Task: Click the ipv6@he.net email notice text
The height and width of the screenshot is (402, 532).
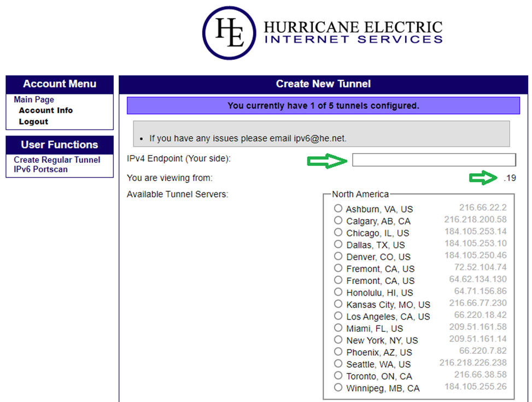Action: click(x=248, y=138)
